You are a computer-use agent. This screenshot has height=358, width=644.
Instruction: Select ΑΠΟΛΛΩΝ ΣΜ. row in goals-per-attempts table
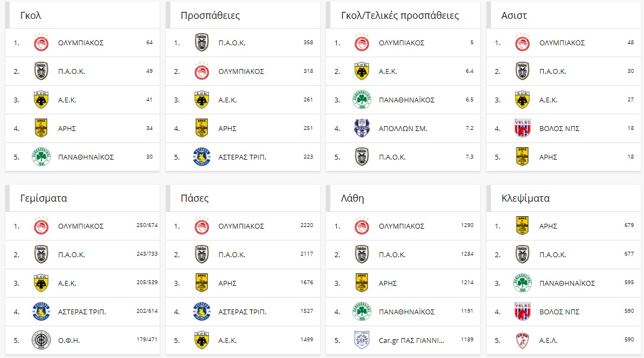(403, 128)
